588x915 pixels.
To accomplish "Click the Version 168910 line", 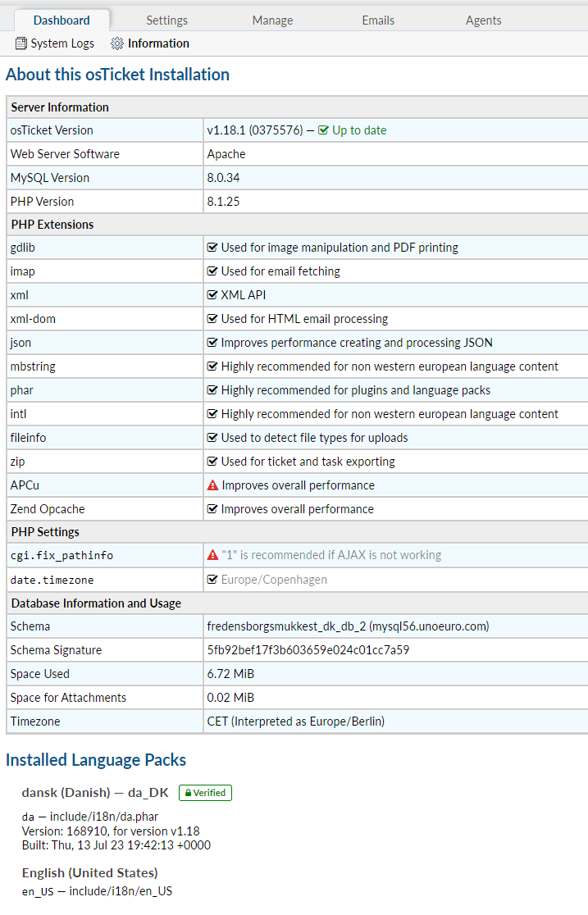I will tap(111, 831).
